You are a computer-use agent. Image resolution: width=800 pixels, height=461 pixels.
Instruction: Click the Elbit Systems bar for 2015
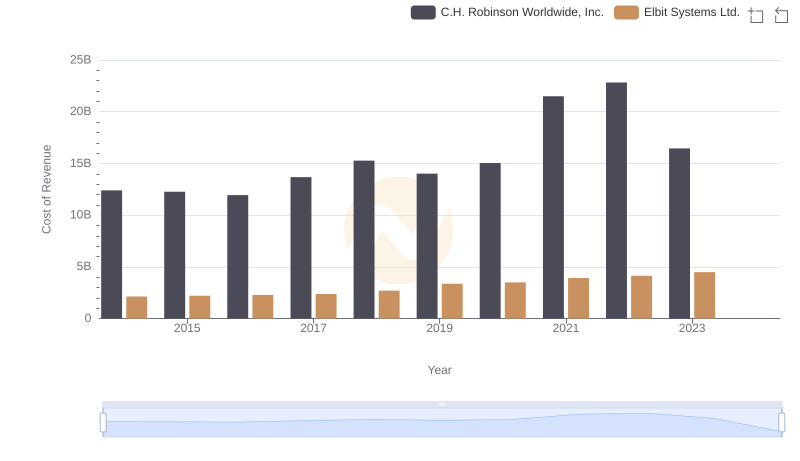[199, 308]
